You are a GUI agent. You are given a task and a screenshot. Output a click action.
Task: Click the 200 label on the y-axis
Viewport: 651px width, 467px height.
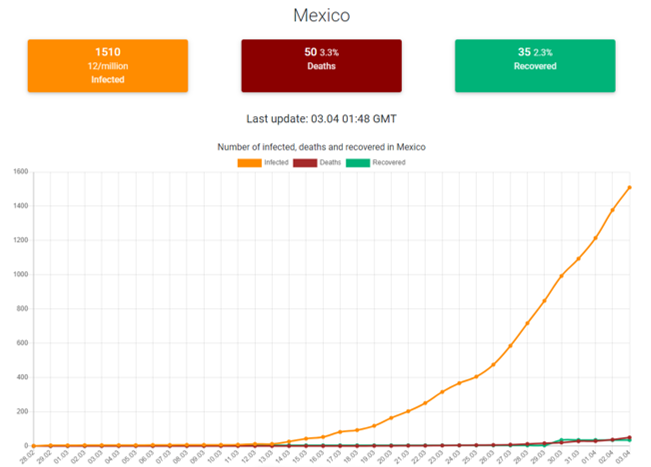pyautogui.click(x=22, y=412)
